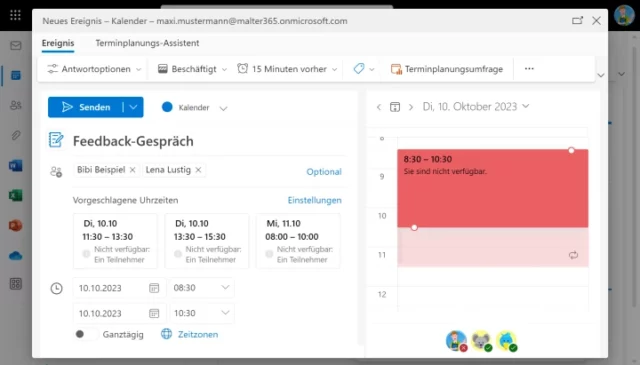Open People in the left sidebar
640x365 pixels.
tap(16, 105)
